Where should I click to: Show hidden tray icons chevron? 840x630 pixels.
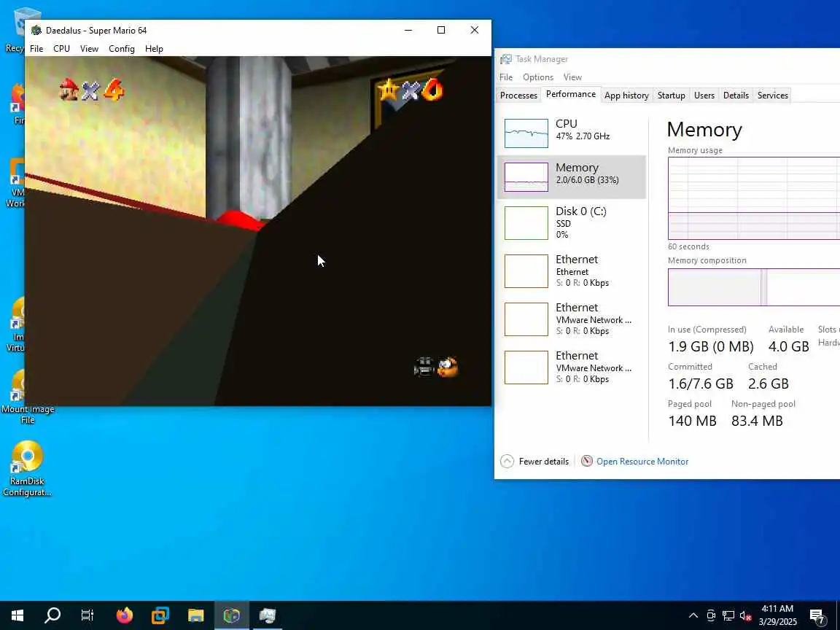693,615
